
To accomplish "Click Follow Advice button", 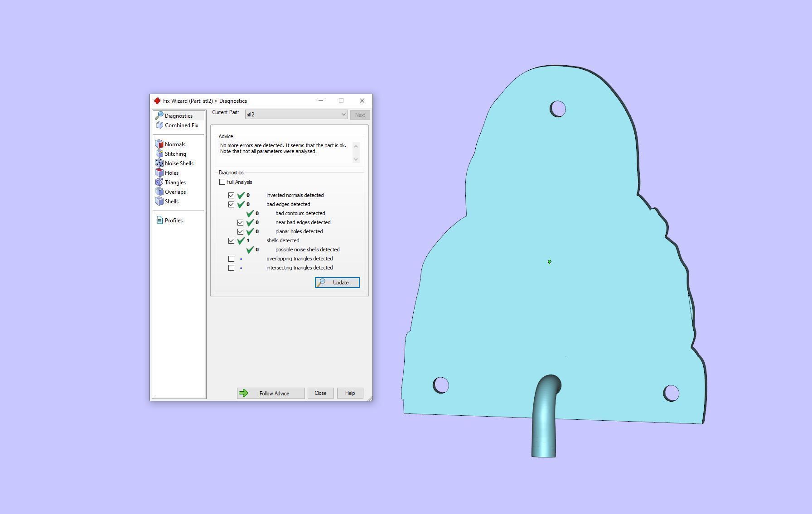I will pos(271,393).
